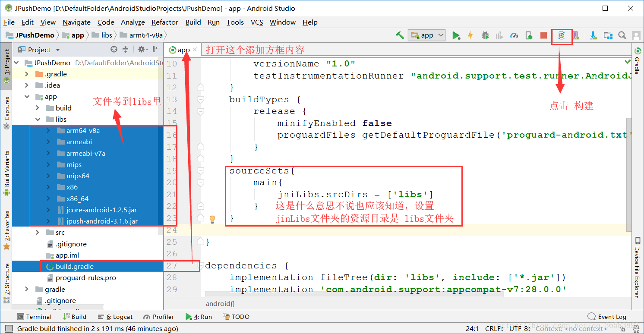Open the Android Profiler gauge icon
644x334 pixels.
click(x=514, y=35)
